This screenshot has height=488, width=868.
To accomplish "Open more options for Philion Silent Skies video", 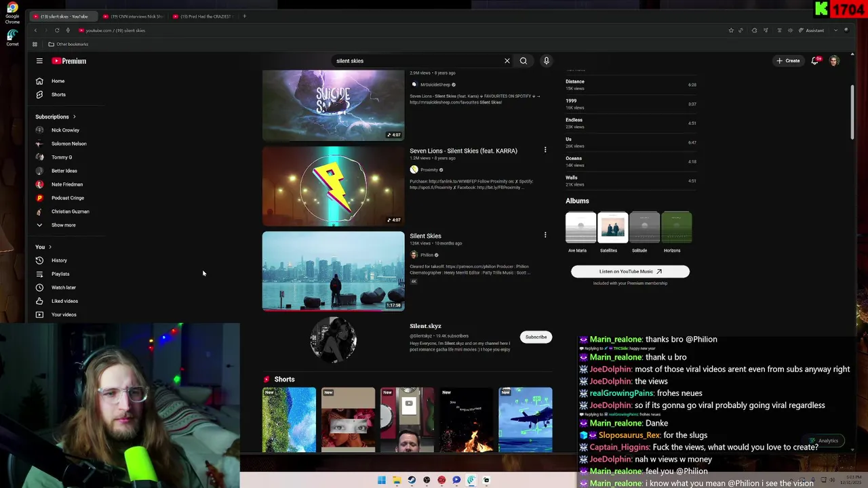I will pyautogui.click(x=545, y=235).
